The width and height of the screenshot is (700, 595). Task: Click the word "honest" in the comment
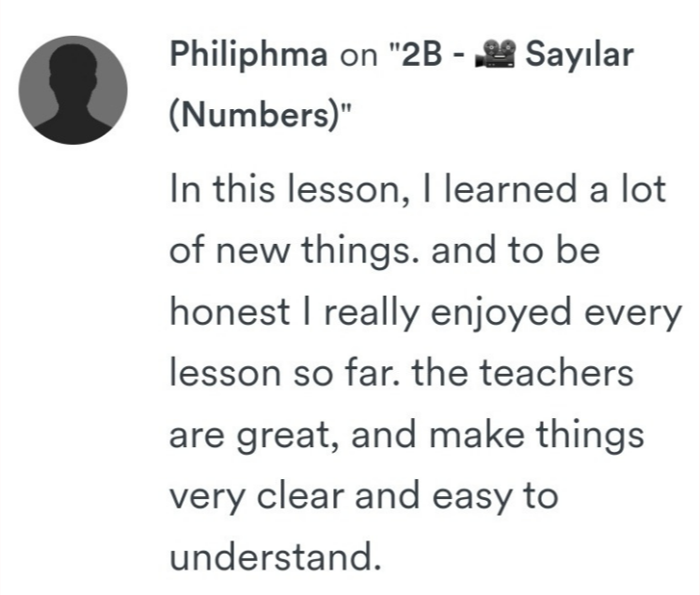coord(230,312)
